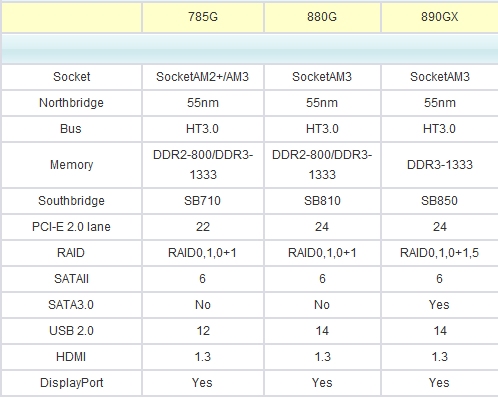Screen dimensions: 498x398
Task: Click the 12 USB ports cell under 785G
Action: pos(203,331)
